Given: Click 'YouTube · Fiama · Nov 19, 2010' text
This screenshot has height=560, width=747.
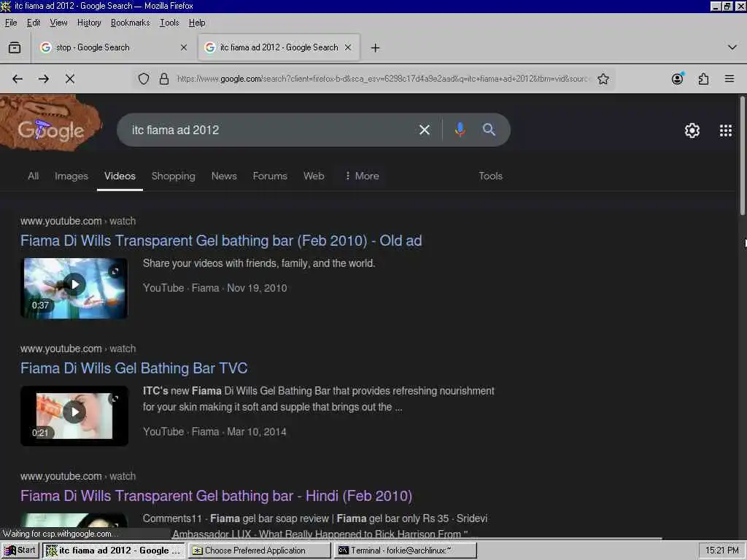Looking at the screenshot, I should click(x=215, y=287).
